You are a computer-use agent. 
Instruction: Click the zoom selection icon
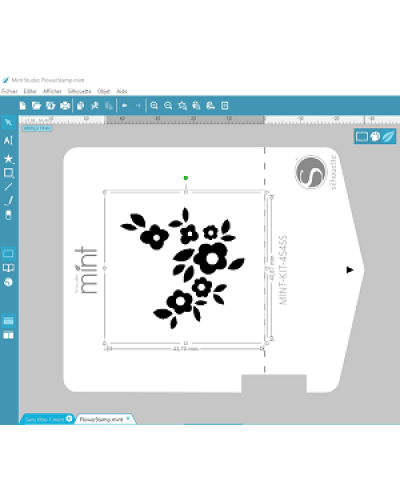pyautogui.click(x=182, y=106)
